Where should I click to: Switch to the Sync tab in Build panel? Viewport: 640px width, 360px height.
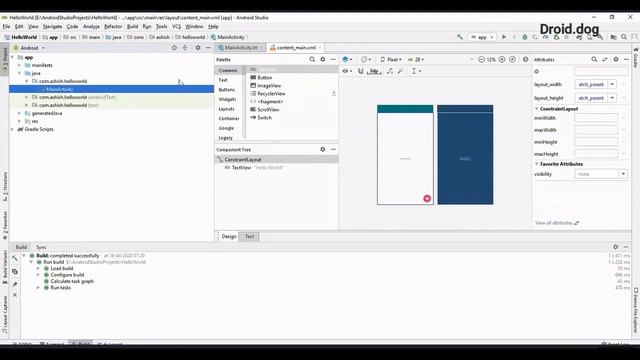click(x=41, y=247)
